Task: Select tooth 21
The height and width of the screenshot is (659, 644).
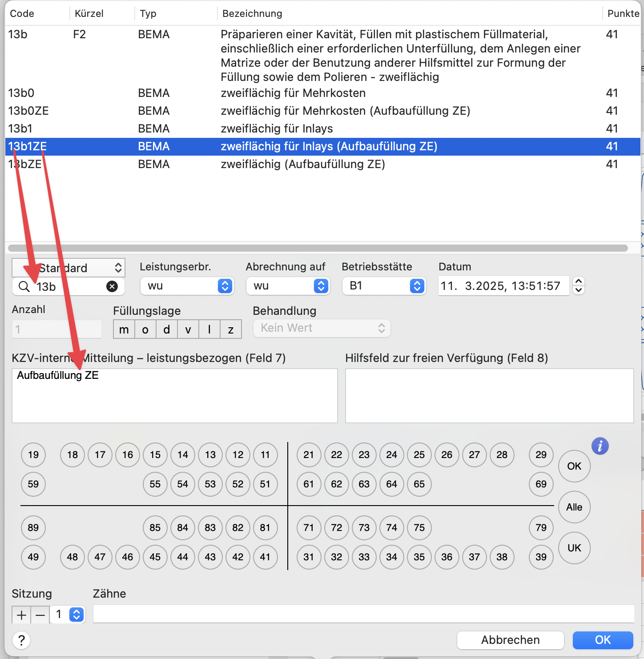Action: coord(309,454)
